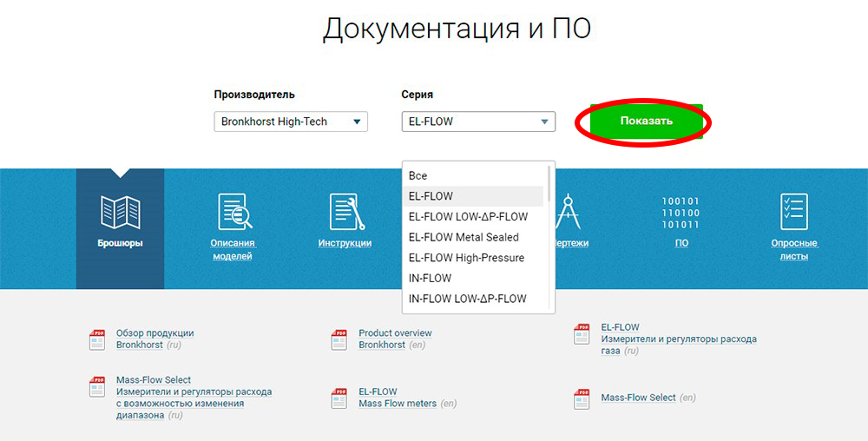Click PDF icon beside Mass-Flow Select (en)
Viewport: 868px width, 441px height.
(x=582, y=398)
